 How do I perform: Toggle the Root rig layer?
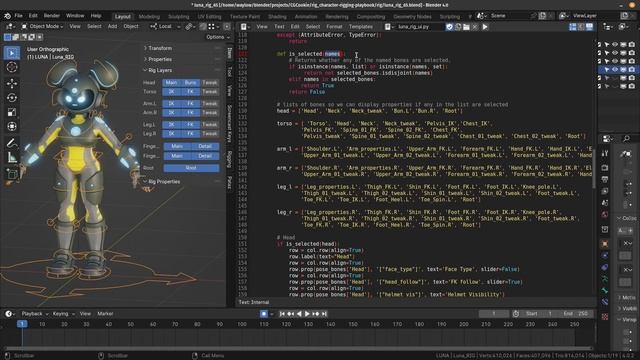click(191, 168)
